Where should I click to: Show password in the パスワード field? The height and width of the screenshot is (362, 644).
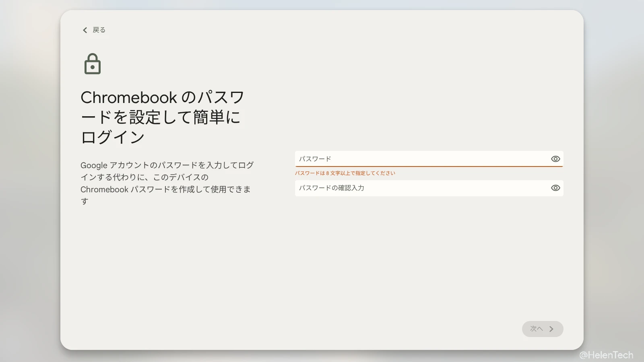[x=555, y=159]
